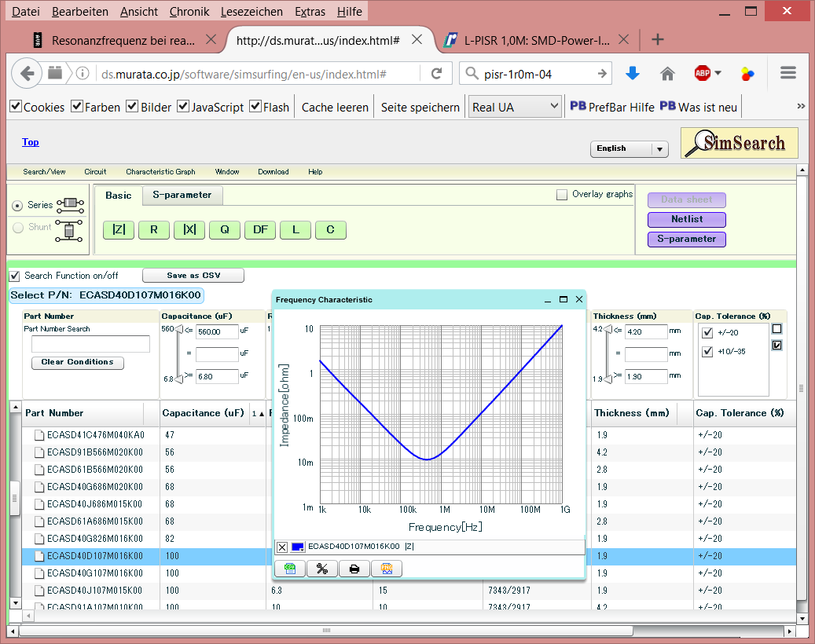
Task: Select Shunt circuit radio button
Action: [x=18, y=228]
